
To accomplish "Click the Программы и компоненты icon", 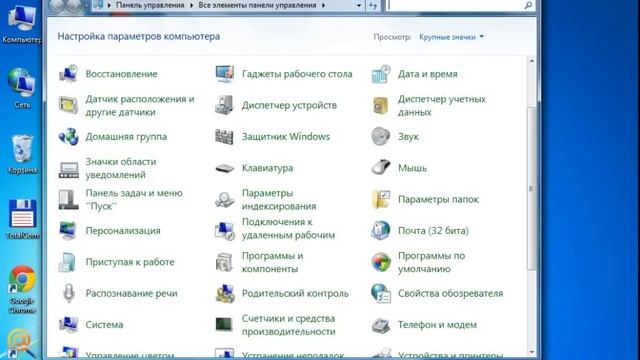I will [224, 262].
